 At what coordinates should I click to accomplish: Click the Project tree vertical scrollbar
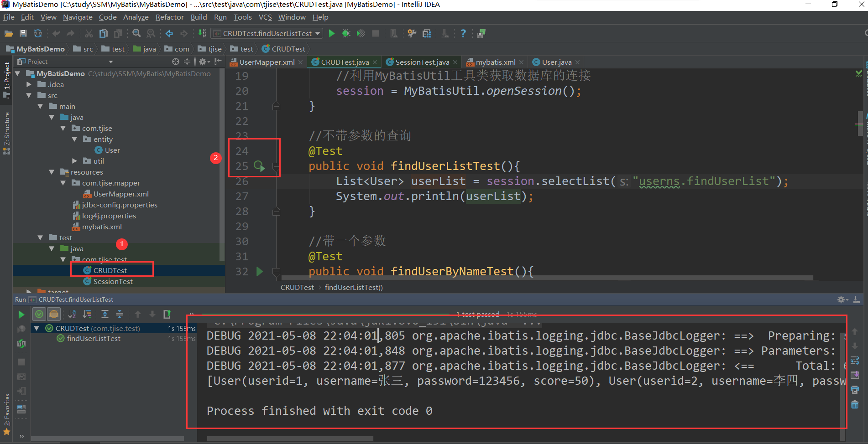tap(222, 164)
